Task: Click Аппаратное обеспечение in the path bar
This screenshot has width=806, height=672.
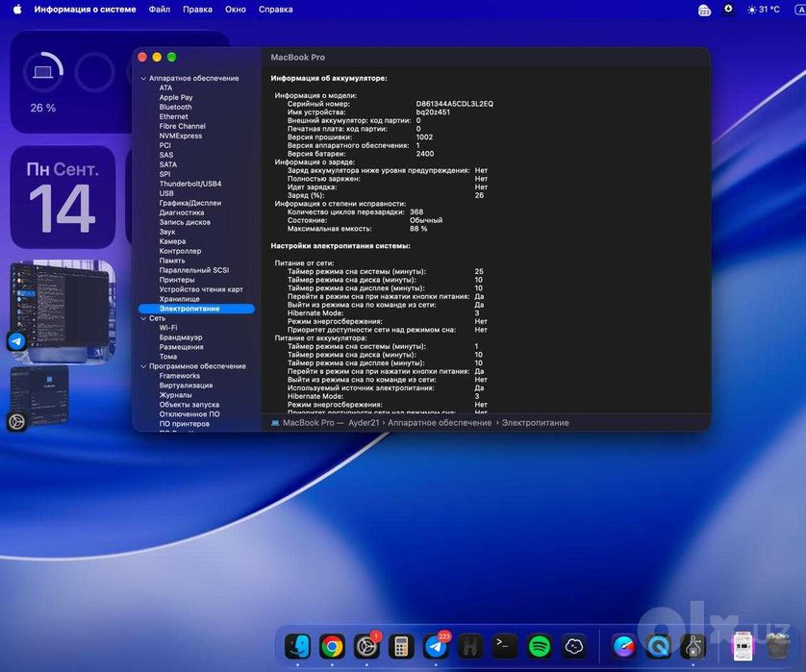Action: coord(440,423)
